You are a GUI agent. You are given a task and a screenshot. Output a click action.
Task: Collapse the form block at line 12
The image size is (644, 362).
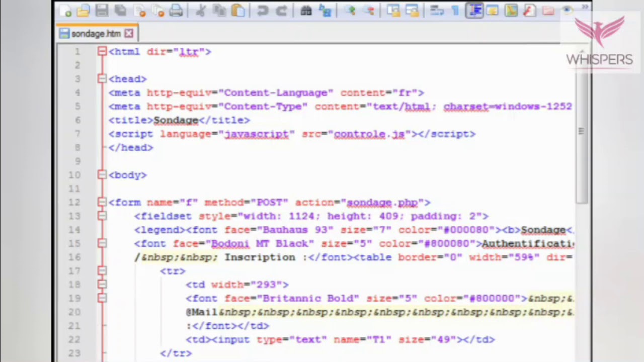(x=102, y=202)
